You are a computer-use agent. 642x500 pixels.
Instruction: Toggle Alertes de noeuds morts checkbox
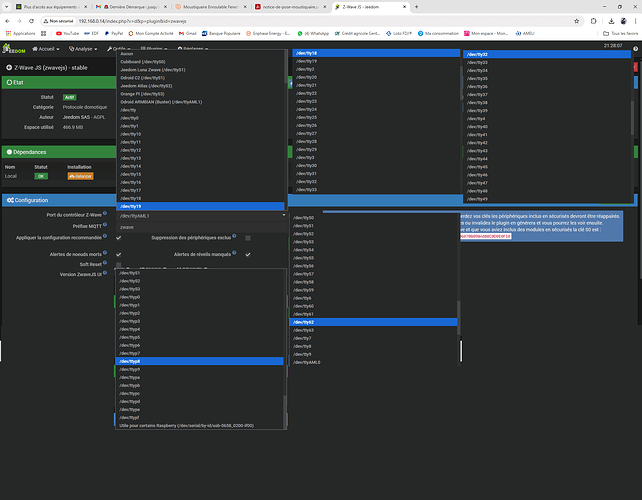click(119, 254)
